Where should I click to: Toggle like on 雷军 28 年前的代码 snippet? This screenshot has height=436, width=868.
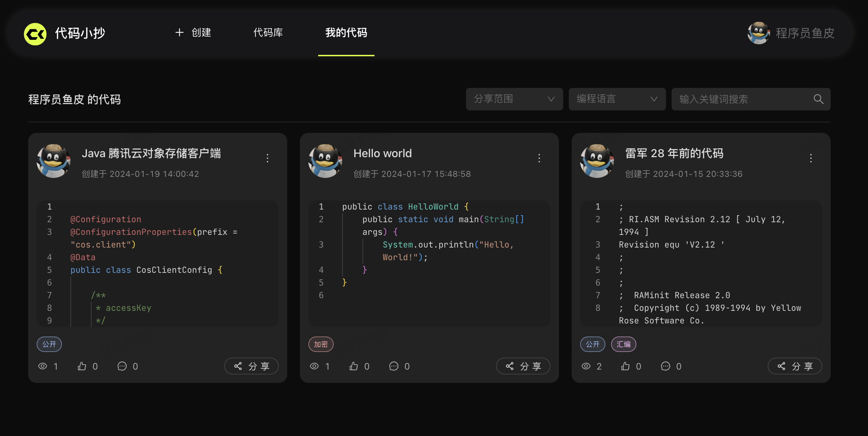pyautogui.click(x=625, y=366)
